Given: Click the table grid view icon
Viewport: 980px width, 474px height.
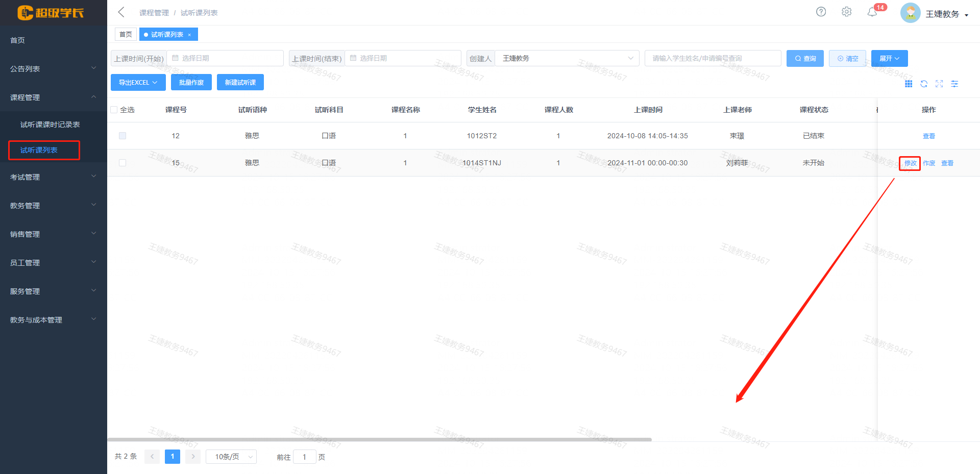Looking at the screenshot, I should (909, 84).
